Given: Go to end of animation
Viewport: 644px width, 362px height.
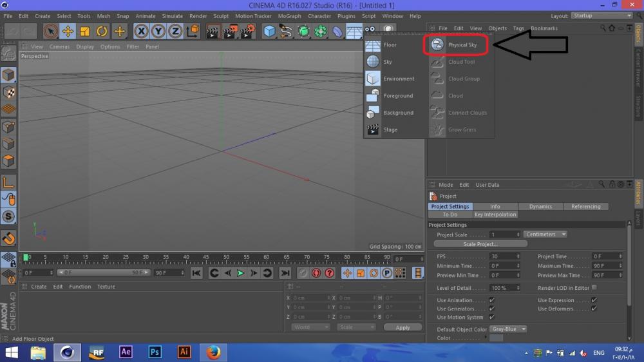Looking at the screenshot, I should point(285,273).
